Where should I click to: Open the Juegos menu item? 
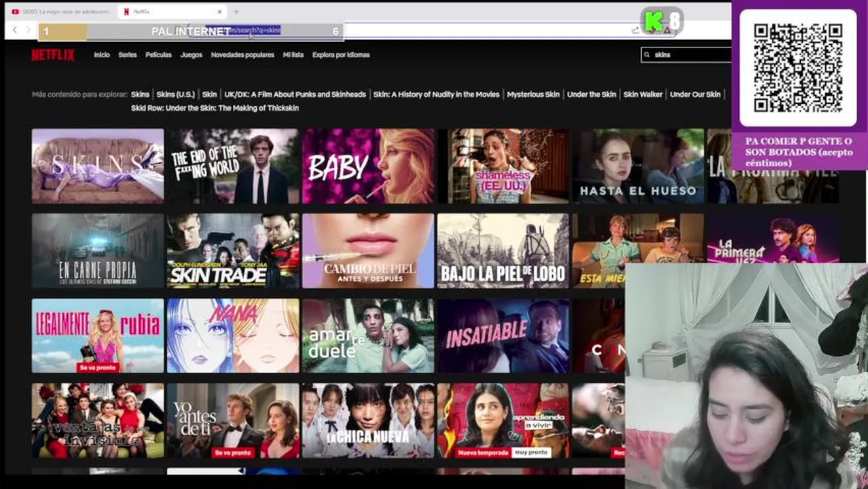[x=192, y=55]
